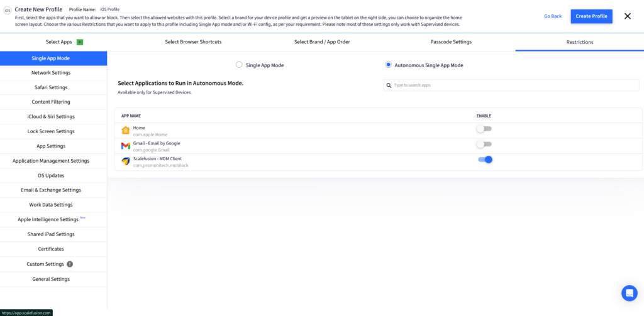Close the profile editor with the X icon
This screenshot has height=316, width=644.
tap(627, 16)
